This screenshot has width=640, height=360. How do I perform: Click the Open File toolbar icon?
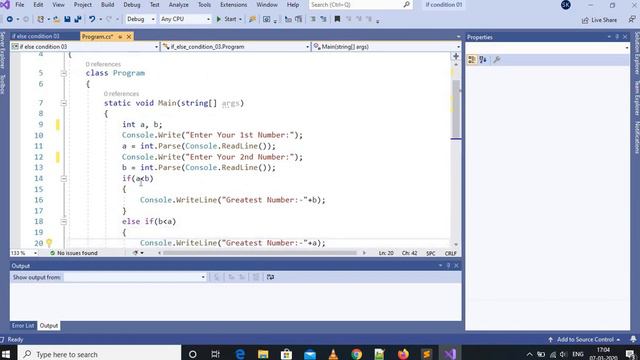tap(56, 19)
